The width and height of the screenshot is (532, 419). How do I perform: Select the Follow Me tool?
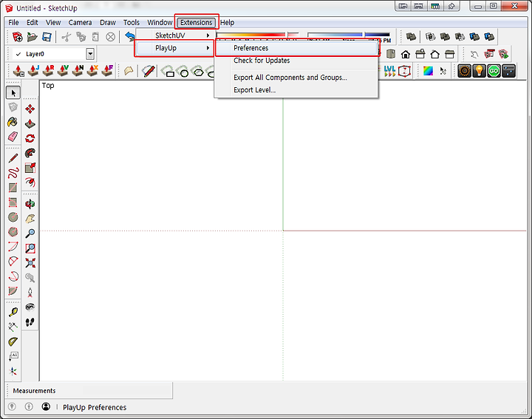(30, 153)
